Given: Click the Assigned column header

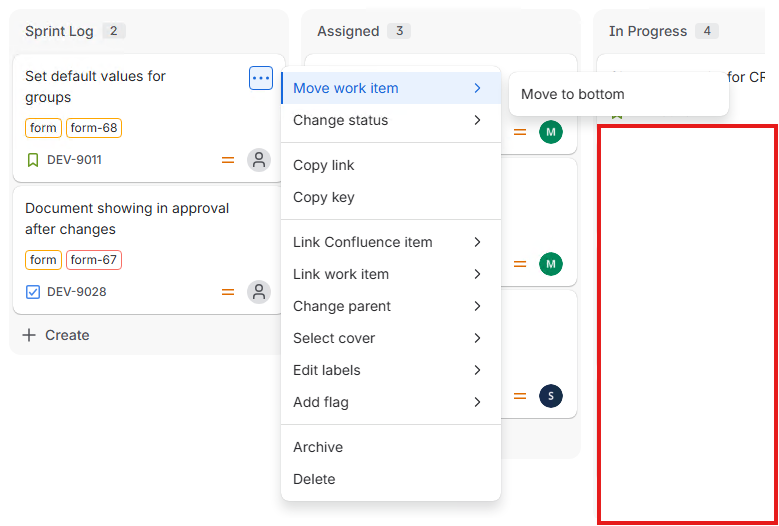Looking at the screenshot, I should (348, 31).
